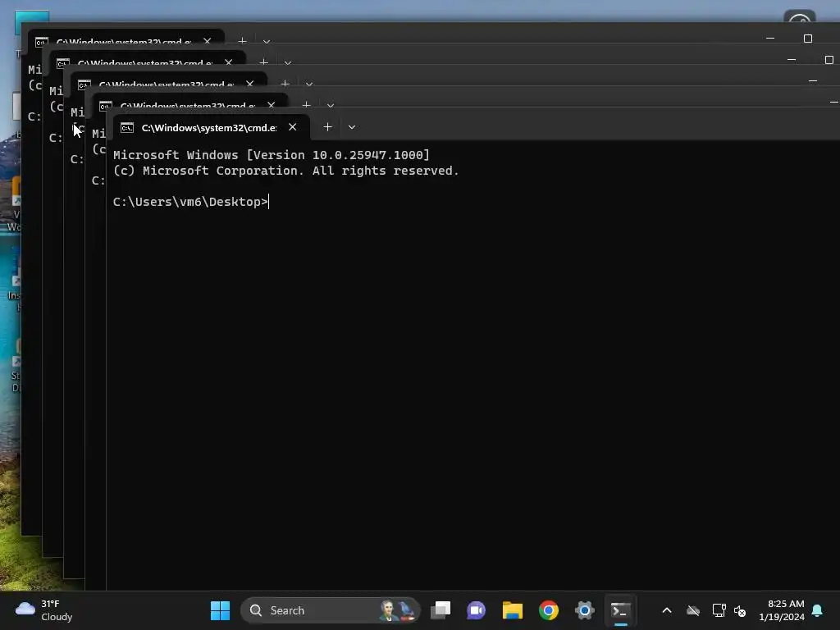
Task: Close the tab of the second terminal window from front
Action: [x=271, y=104]
